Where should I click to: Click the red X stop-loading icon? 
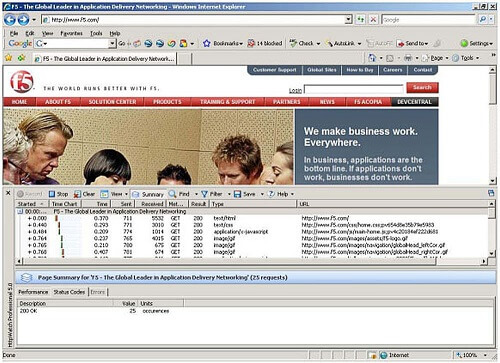pos(373,20)
